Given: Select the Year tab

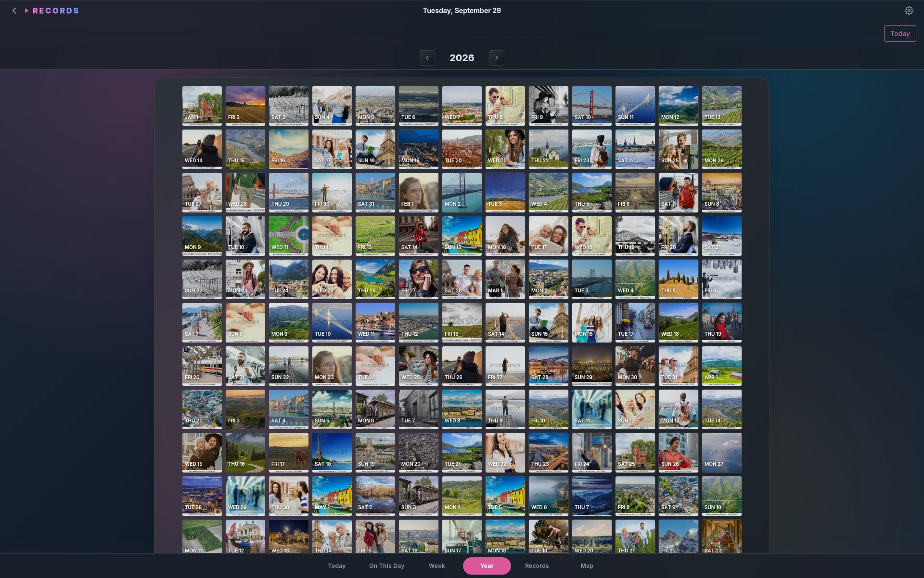Looking at the screenshot, I should pos(487,566).
